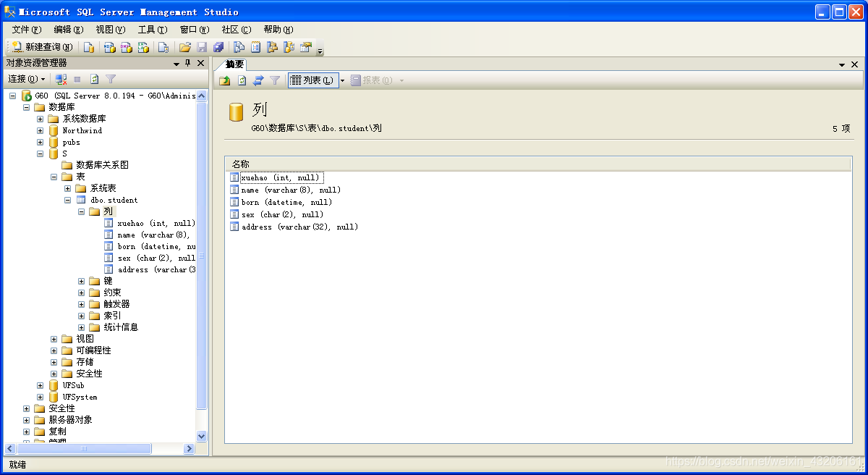Select the 统计信息 folder in the tree
Viewport: 868px width, 475px height.
pos(121,327)
